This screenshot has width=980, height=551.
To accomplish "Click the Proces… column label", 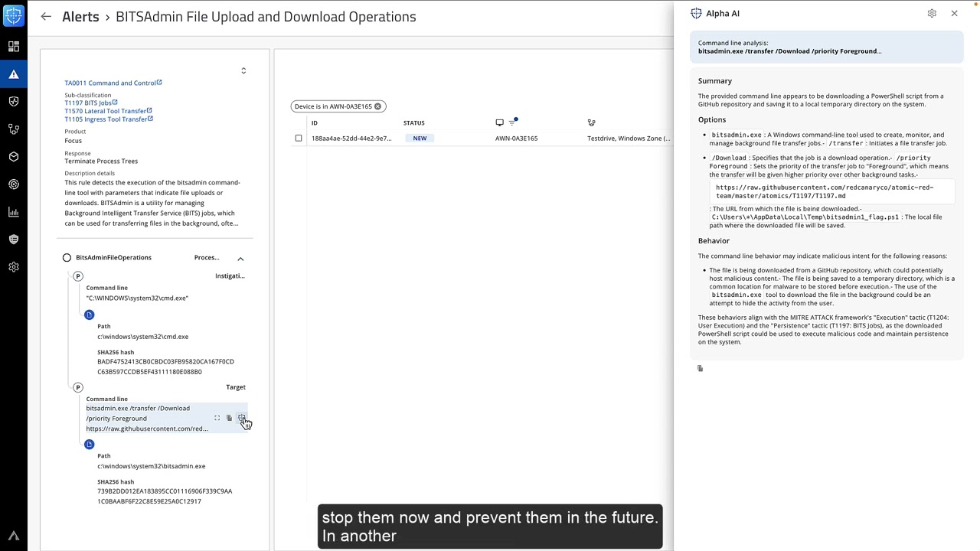I will pyautogui.click(x=207, y=258).
